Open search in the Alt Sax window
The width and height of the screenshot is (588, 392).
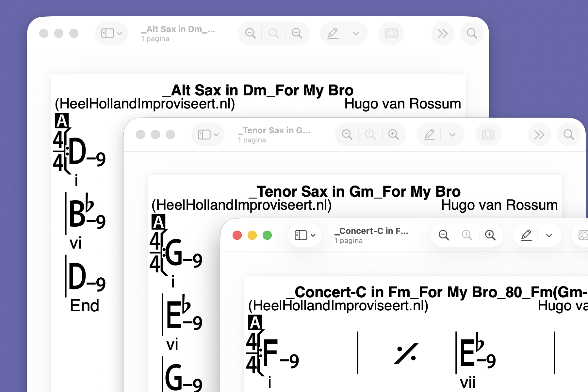(472, 33)
